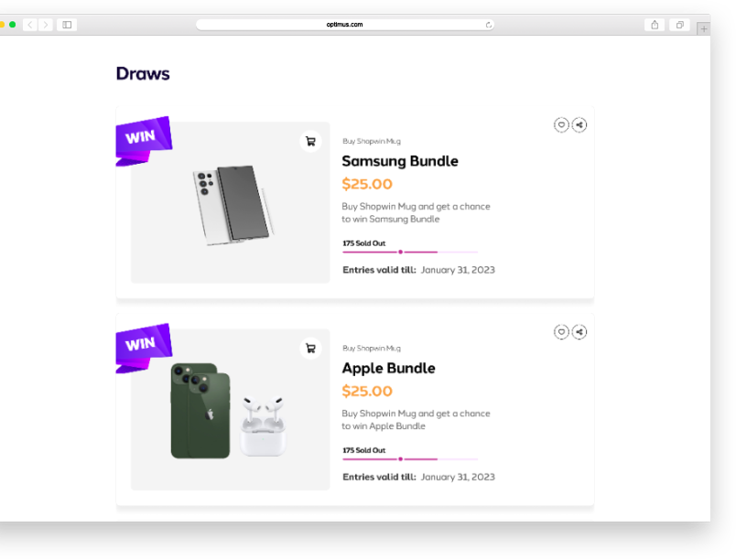Go back using browser back arrow

30,25
